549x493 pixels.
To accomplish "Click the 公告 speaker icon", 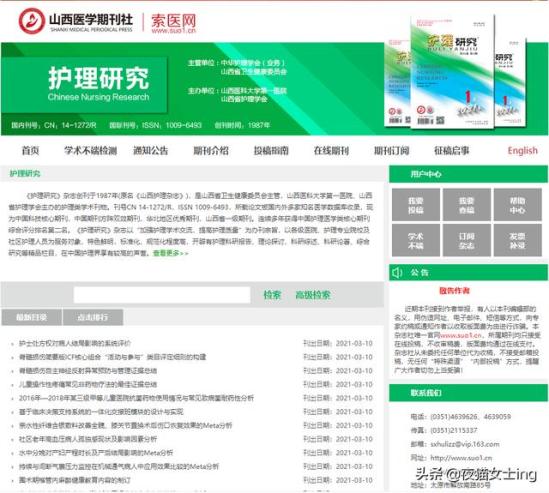I will click(x=397, y=272).
